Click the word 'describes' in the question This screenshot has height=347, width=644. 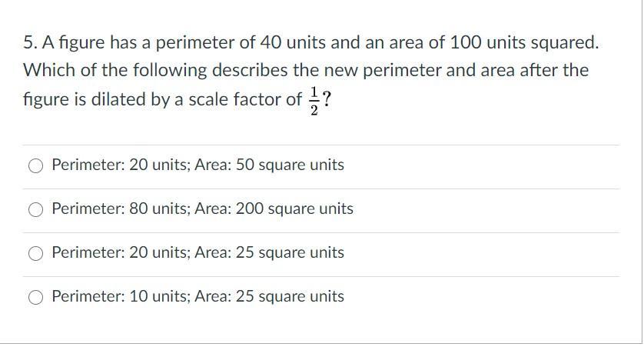pyautogui.click(x=250, y=70)
